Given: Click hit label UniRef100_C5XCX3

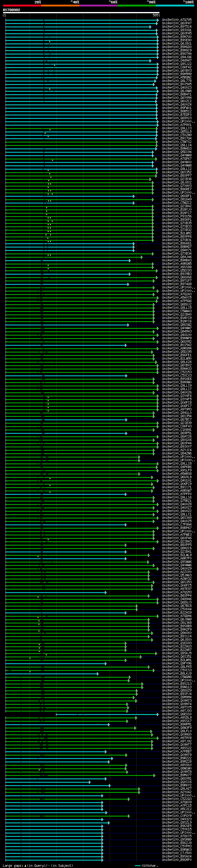Looking at the screenshot, I should point(177,376).
